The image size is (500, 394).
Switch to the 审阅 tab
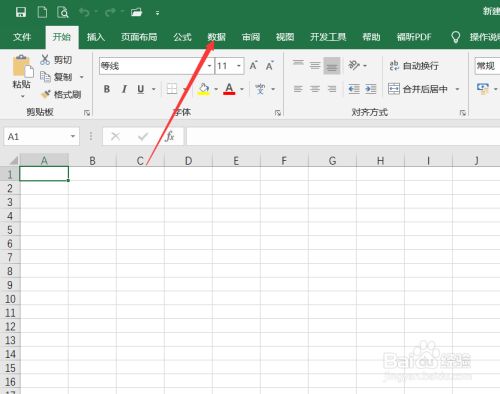251,37
